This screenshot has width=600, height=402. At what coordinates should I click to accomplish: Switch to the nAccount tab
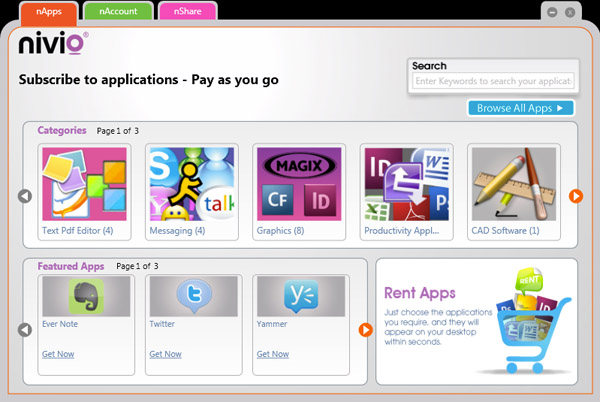point(118,11)
